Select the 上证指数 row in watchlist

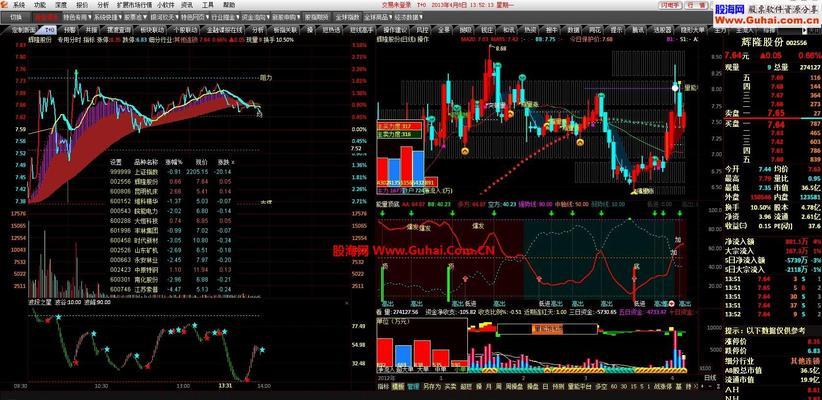172,171
